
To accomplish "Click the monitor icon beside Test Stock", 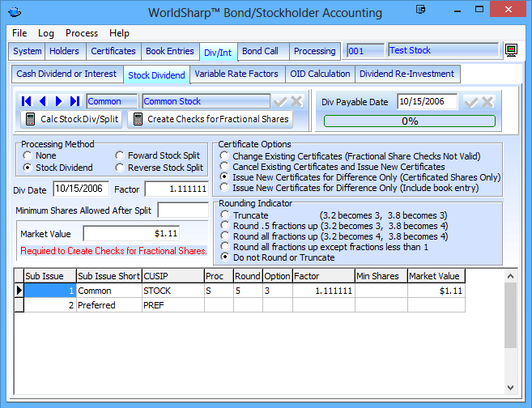I will [512, 50].
